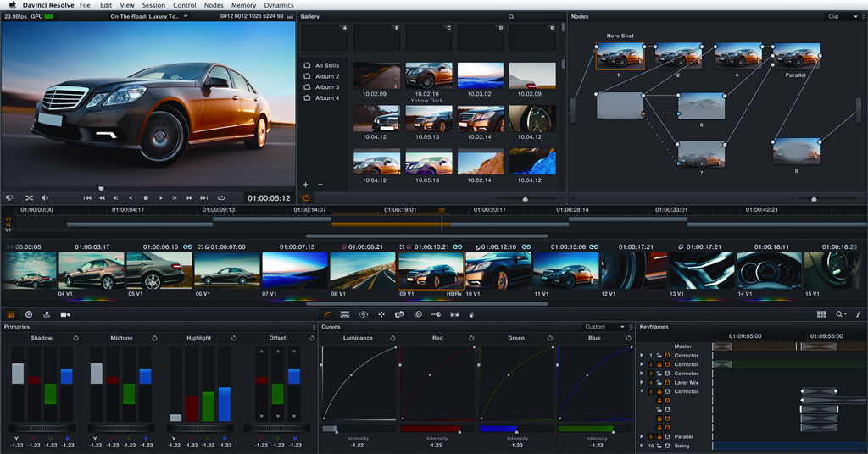
Task: Click the Curves palette icon
Action: tap(327, 314)
